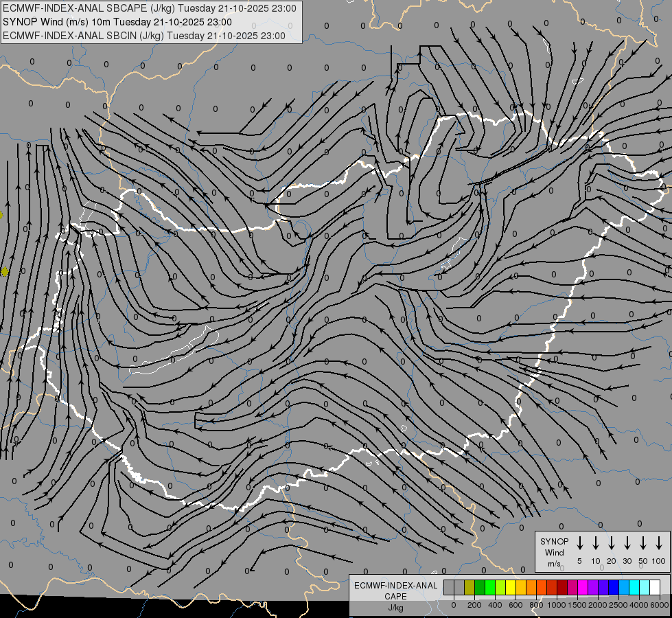Click the 2000 tick label on CAPE scale
Screen dimensions: 672x618
coord(598,605)
